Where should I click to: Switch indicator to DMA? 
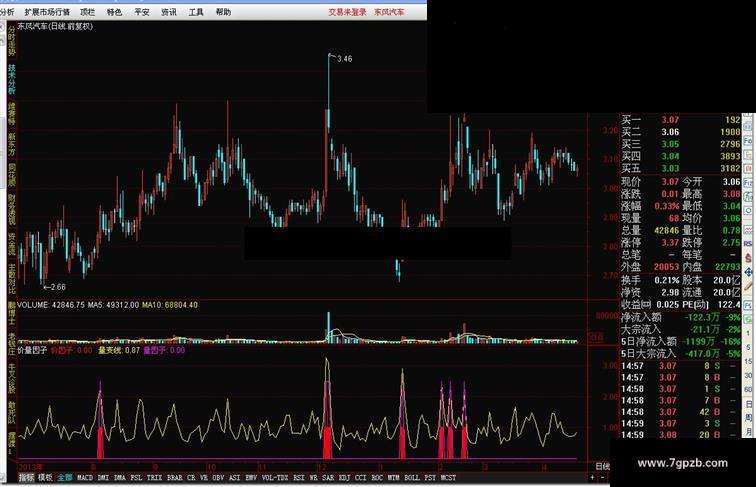tap(120, 477)
